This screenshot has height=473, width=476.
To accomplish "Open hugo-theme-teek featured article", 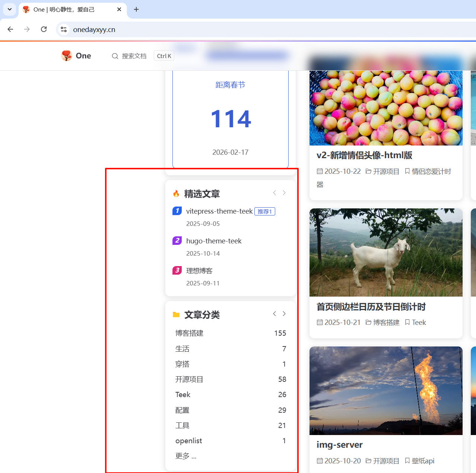I will pos(214,241).
